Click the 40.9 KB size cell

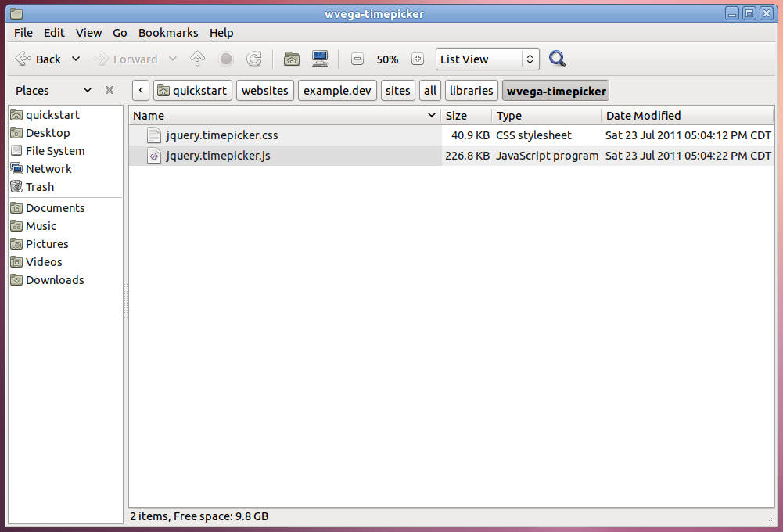point(470,135)
